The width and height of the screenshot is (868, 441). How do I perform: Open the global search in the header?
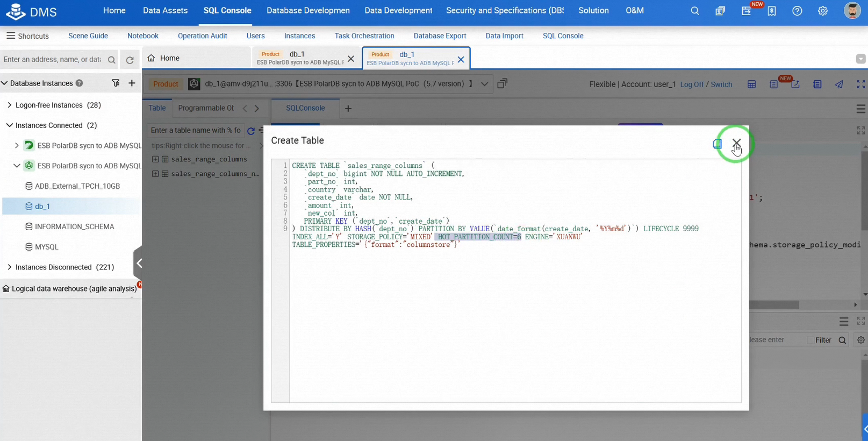point(694,11)
